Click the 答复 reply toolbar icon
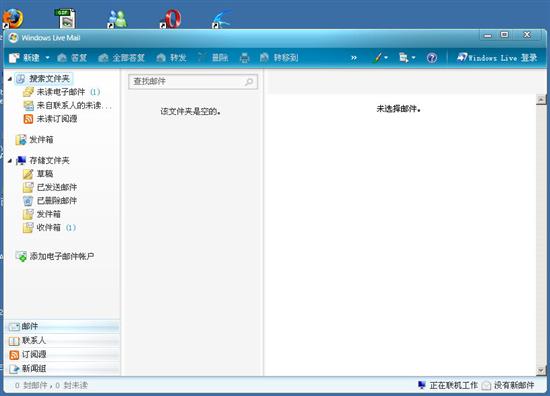The image size is (550, 396). tap(62, 58)
